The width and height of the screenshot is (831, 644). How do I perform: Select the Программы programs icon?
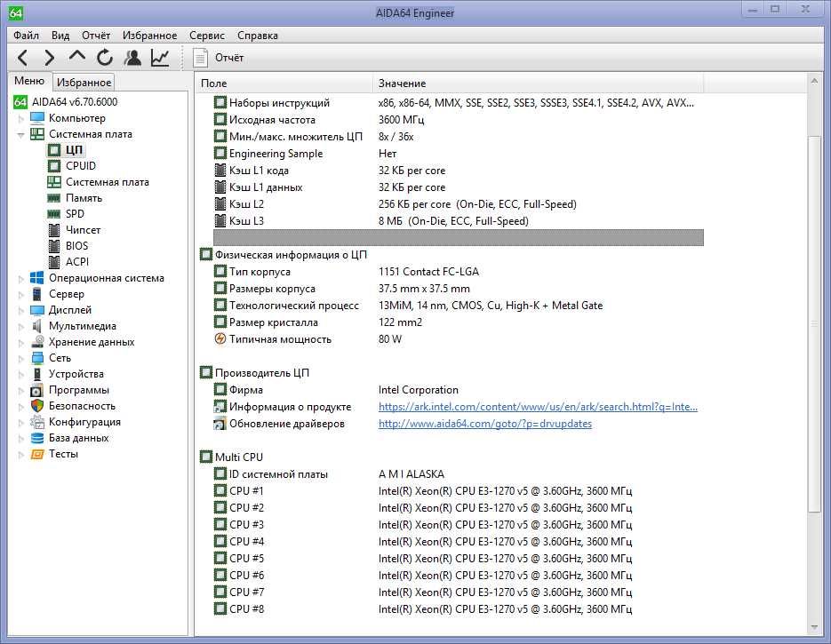click(37, 390)
